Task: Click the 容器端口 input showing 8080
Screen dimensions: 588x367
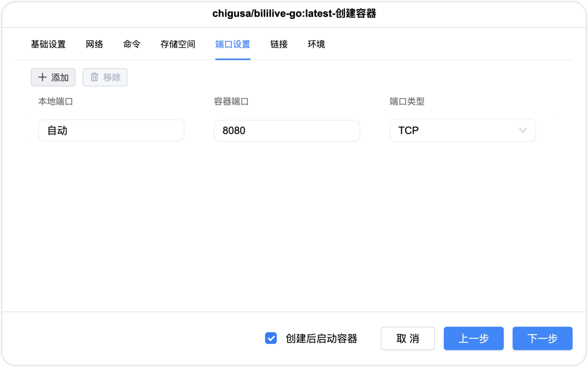Action: click(x=287, y=130)
